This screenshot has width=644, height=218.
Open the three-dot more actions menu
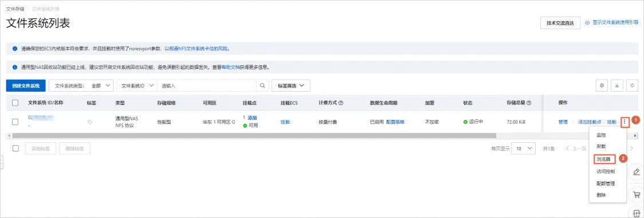click(x=625, y=122)
